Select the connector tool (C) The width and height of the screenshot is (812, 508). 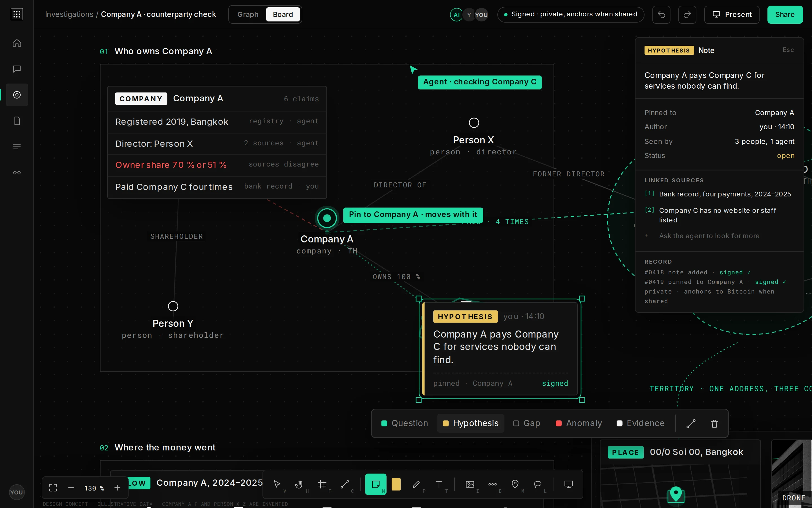[345, 484]
